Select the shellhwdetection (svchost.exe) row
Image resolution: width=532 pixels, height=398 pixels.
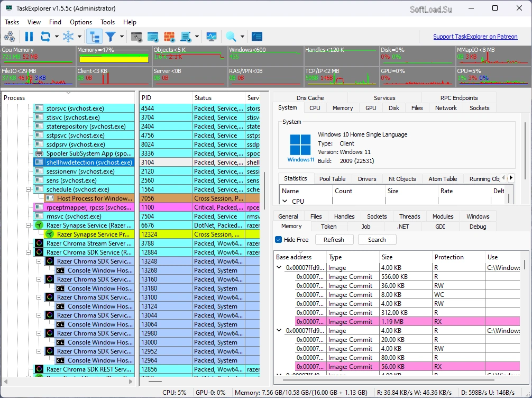point(84,162)
